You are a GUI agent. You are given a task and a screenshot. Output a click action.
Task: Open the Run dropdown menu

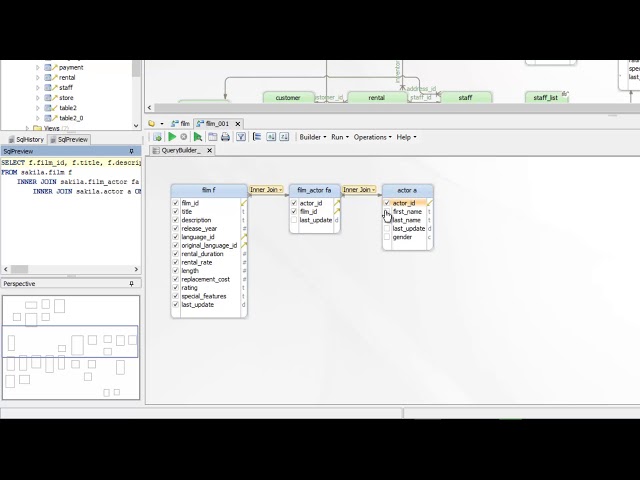tap(340, 137)
